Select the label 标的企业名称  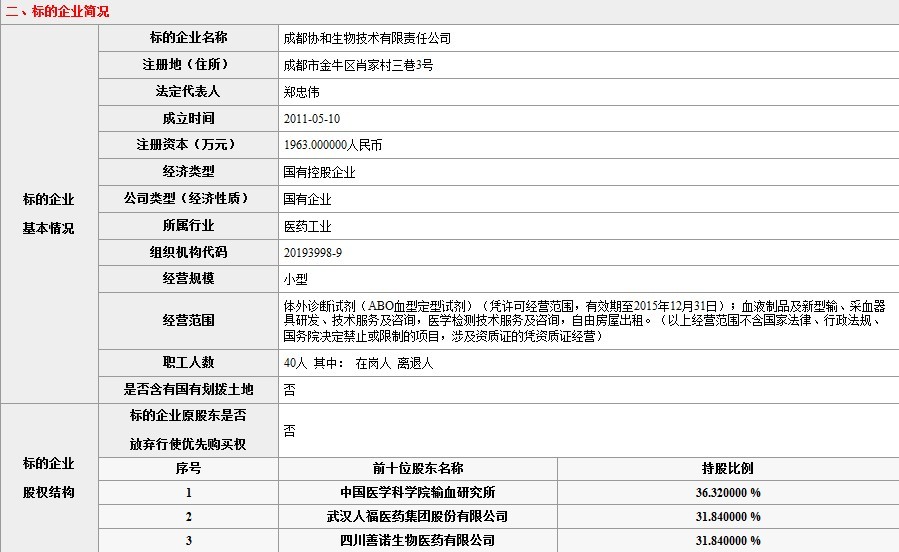[188, 37]
